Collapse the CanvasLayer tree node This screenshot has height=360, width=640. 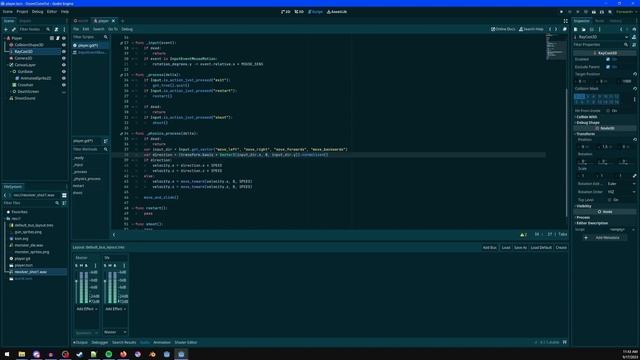click(x=8, y=65)
